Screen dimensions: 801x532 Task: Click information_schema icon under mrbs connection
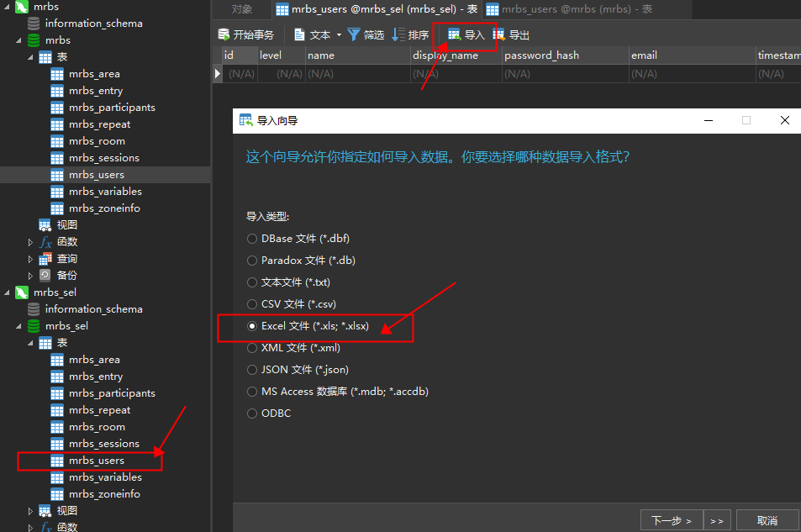[34, 23]
